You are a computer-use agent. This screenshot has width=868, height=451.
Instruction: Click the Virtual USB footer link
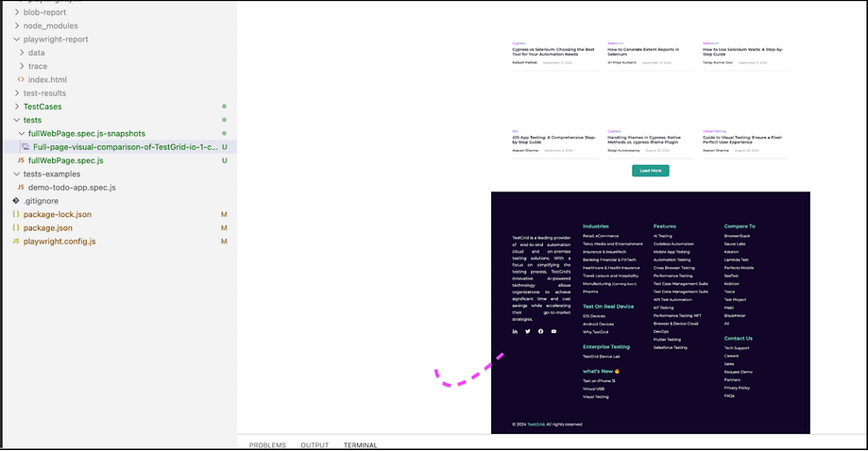593,389
